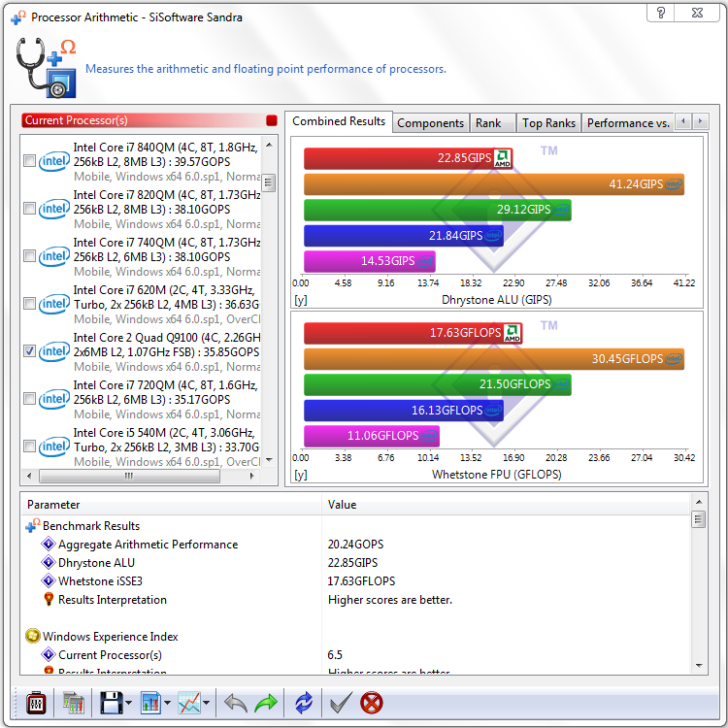Click the grey back arrow icon
The width and height of the screenshot is (728, 728).
236,704
